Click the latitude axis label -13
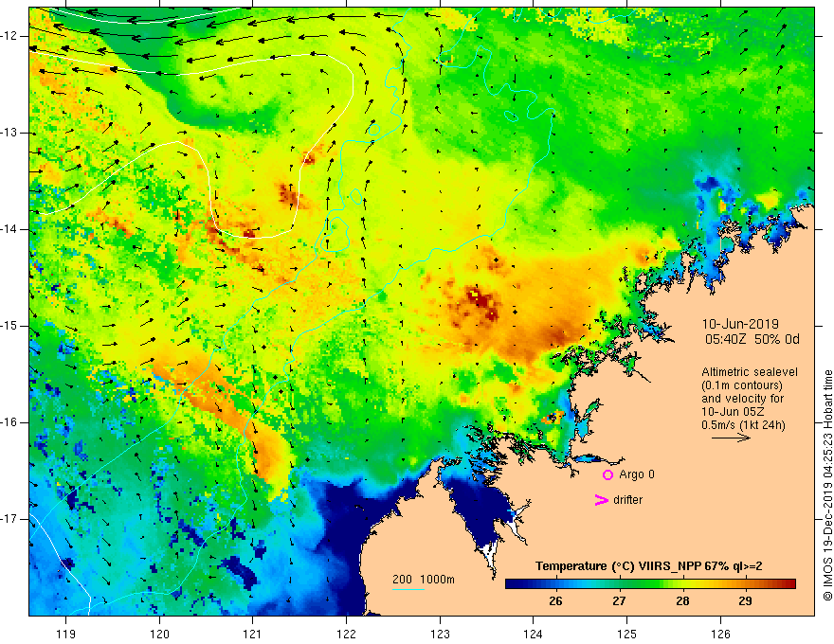This screenshot has height=644, width=834. pos(10,133)
